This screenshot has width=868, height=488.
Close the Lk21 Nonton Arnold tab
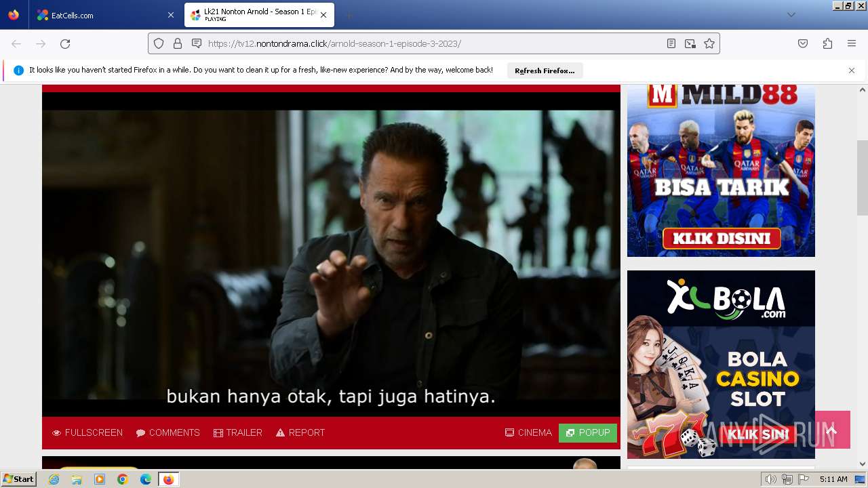(323, 15)
